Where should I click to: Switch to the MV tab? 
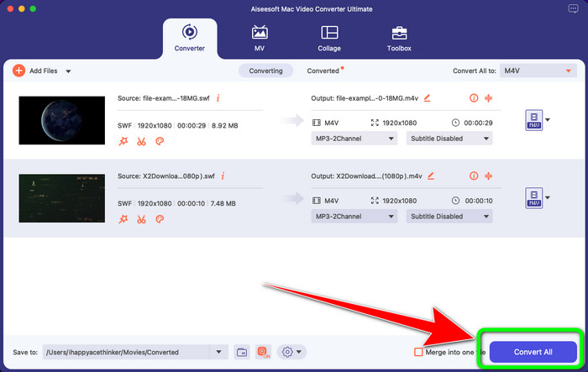pos(260,39)
